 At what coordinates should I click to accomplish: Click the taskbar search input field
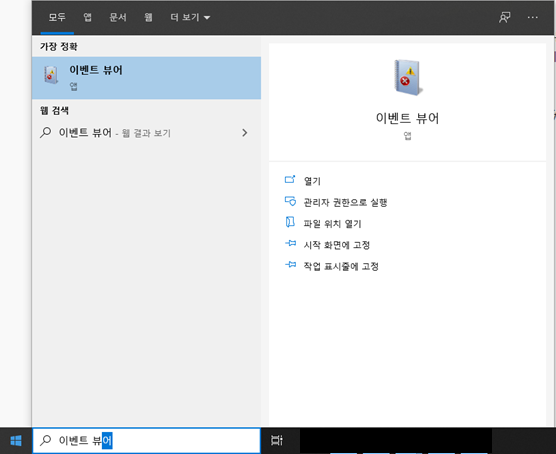coord(146,441)
